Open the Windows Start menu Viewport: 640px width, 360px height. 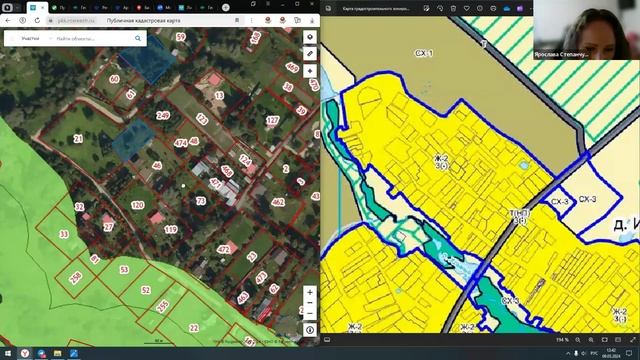(x=8, y=353)
